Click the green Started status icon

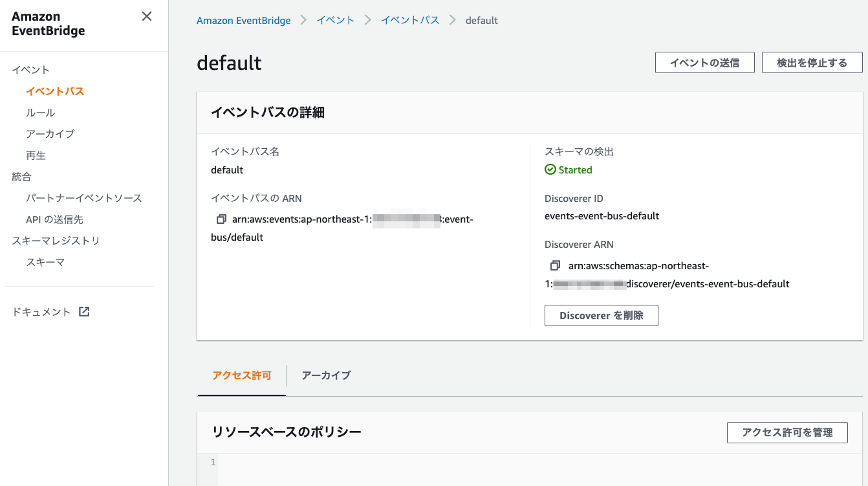point(550,170)
